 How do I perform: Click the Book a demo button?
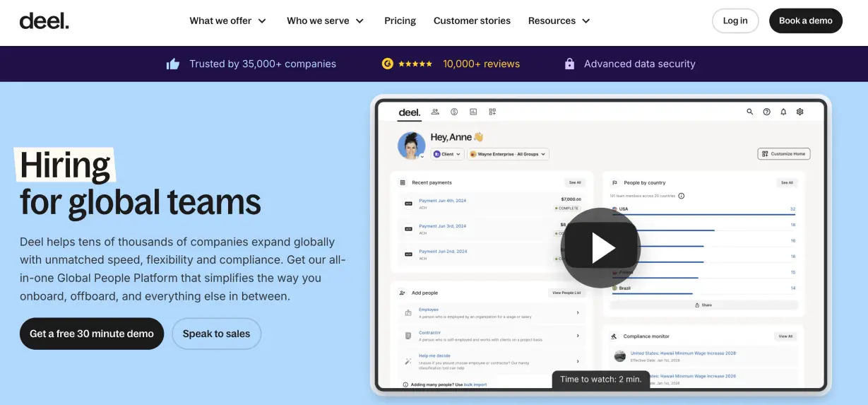point(806,20)
